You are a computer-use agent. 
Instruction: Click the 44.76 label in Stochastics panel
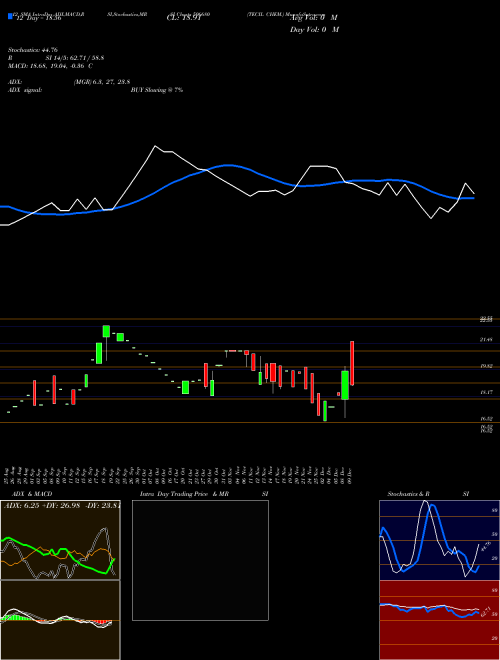point(485,546)
